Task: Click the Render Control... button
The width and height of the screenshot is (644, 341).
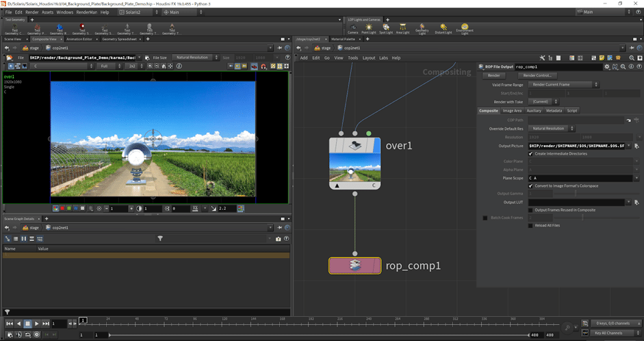Action: click(537, 75)
